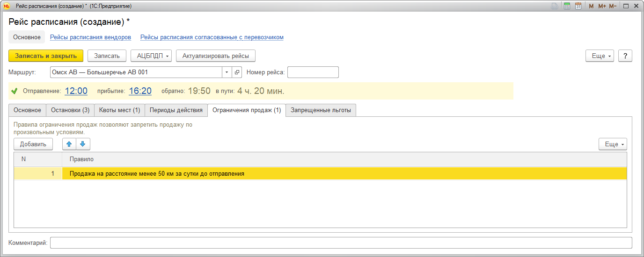644x257 pixels.
Task: Open the top Еще menu
Action: click(x=601, y=56)
